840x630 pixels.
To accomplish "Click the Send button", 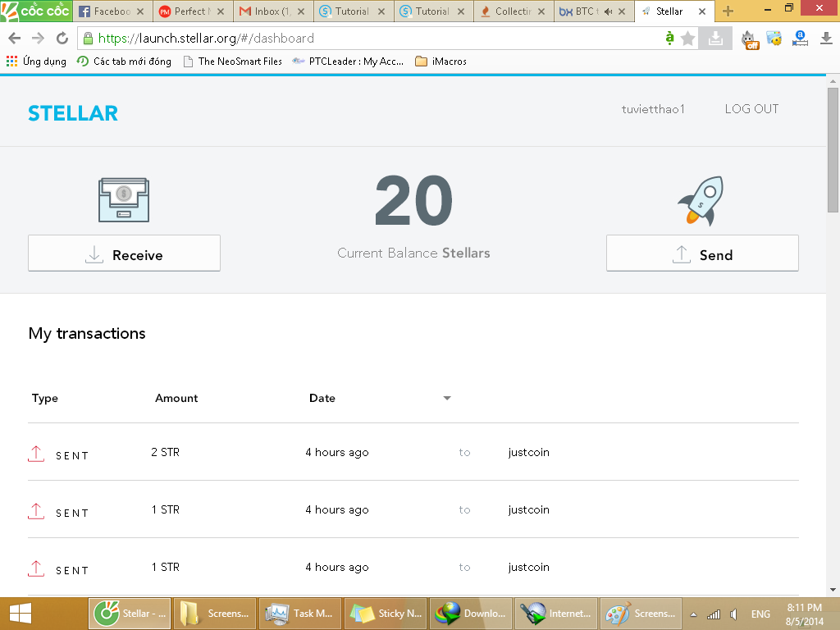I will point(702,253).
